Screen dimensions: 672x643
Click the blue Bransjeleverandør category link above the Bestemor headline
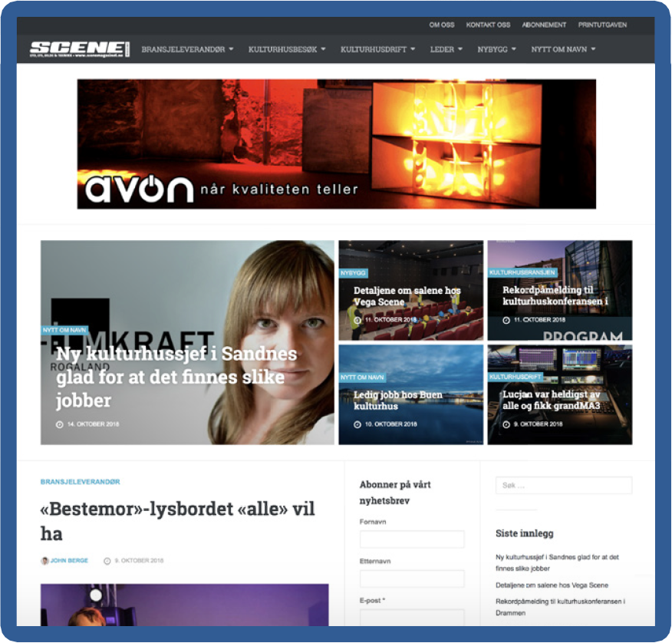[x=80, y=482]
